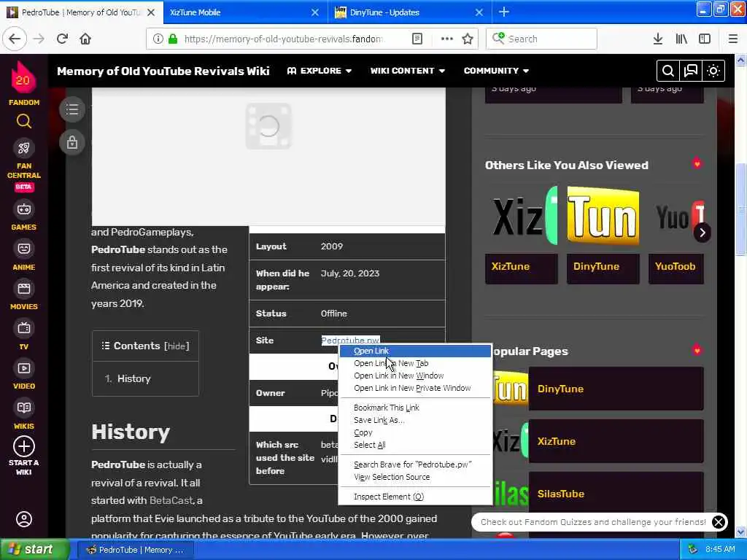
Task: Close the XizTune Mobile tab
Action: tap(315, 12)
